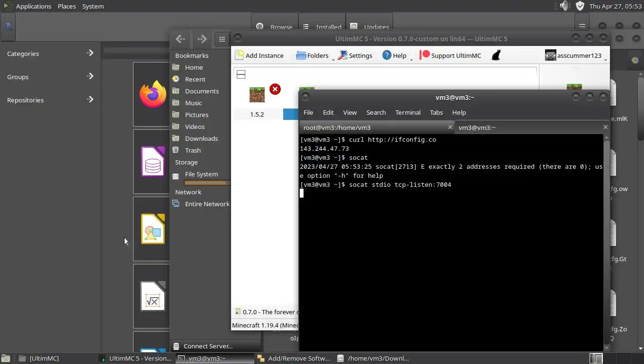Open Documents bookmark
644x364 pixels.
(202, 91)
